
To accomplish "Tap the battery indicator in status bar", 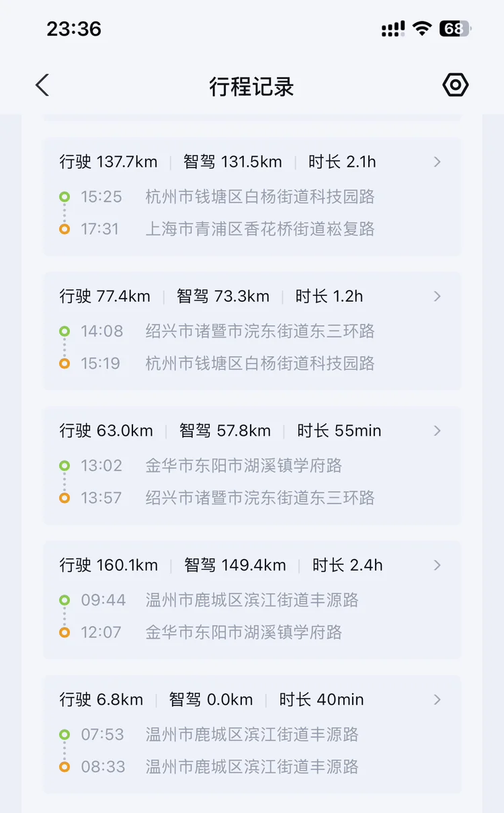I will tap(455, 28).
